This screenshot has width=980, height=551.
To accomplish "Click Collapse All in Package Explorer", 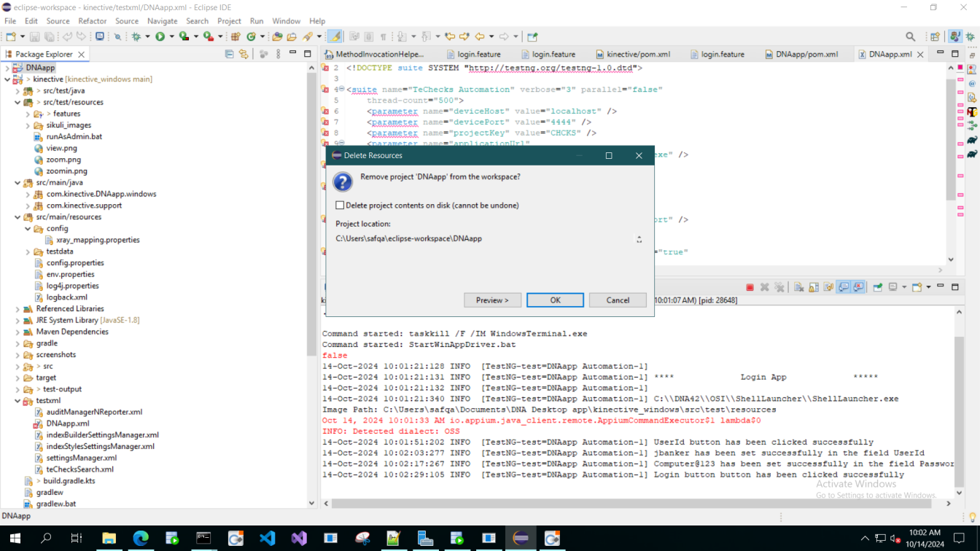I will pos(230,54).
